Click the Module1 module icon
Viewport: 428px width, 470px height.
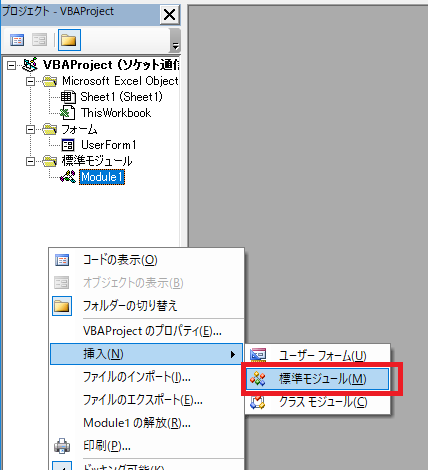[68, 177]
